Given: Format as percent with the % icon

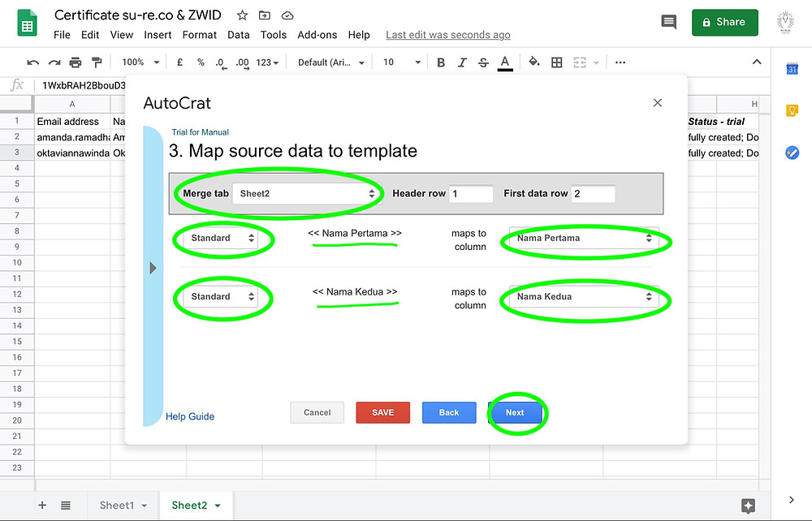Looking at the screenshot, I should coord(201,62).
